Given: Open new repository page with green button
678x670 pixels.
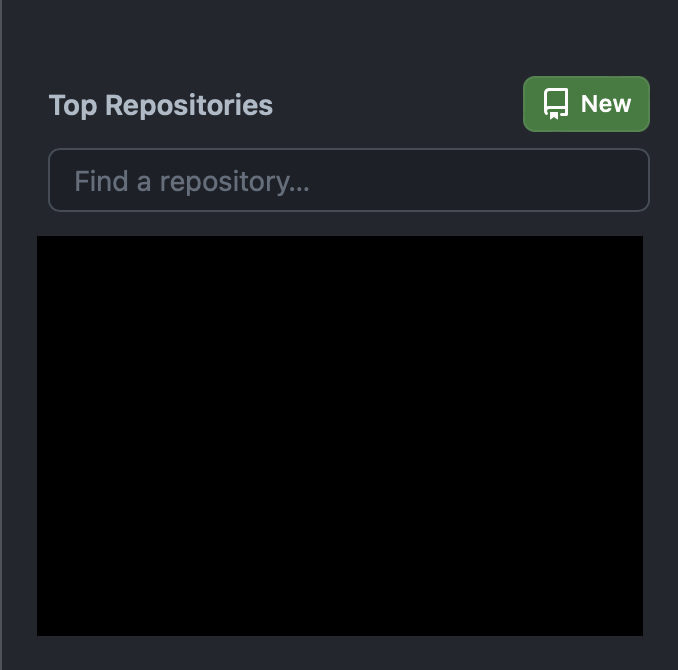Looking at the screenshot, I should (x=586, y=104).
